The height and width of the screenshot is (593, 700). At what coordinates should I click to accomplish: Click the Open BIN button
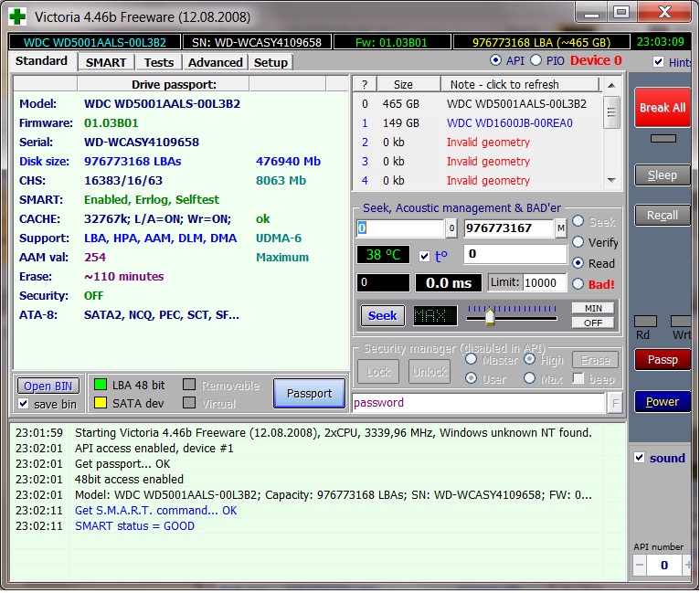click(48, 386)
